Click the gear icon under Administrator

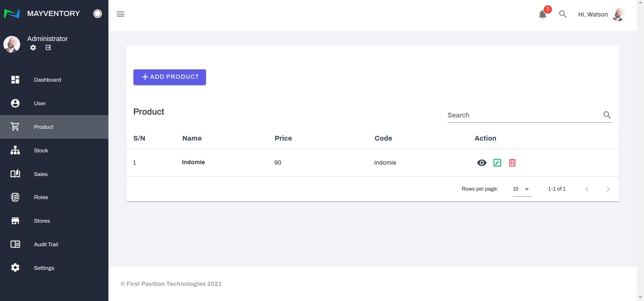(33, 48)
